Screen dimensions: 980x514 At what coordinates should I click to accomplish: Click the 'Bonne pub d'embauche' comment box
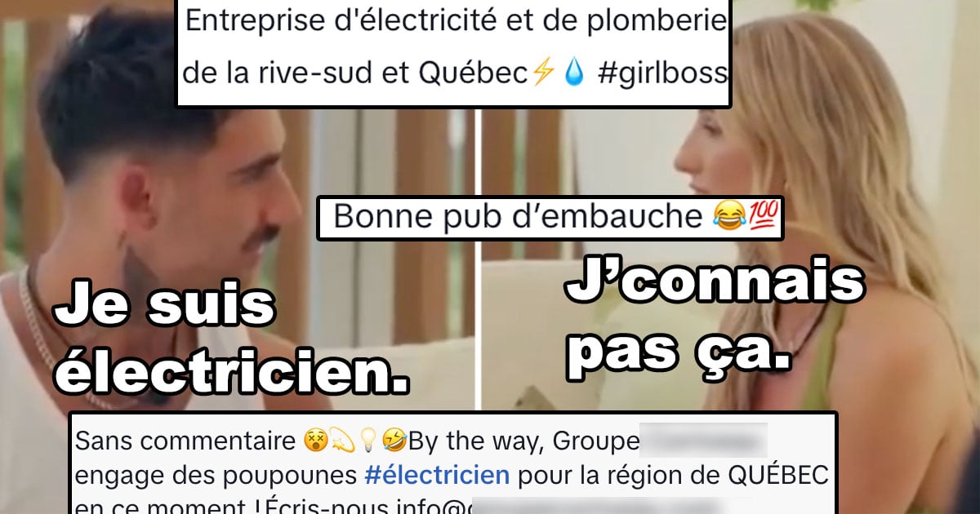point(550,218)
